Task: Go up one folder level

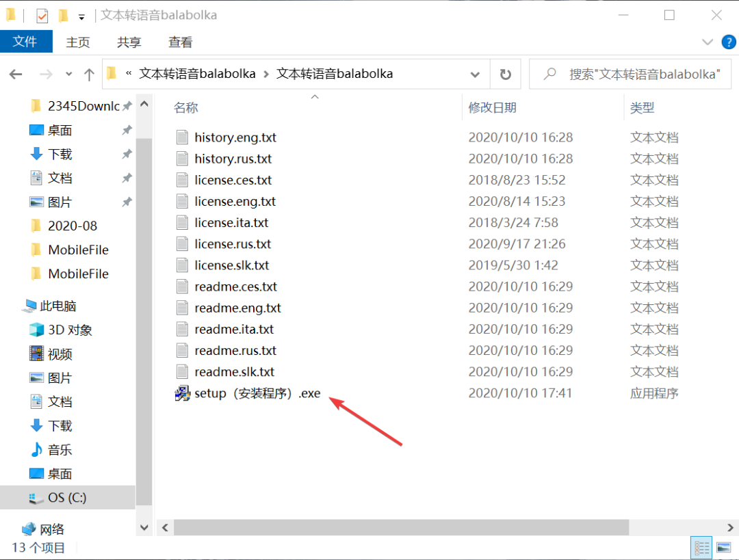Action: [89, 74]
